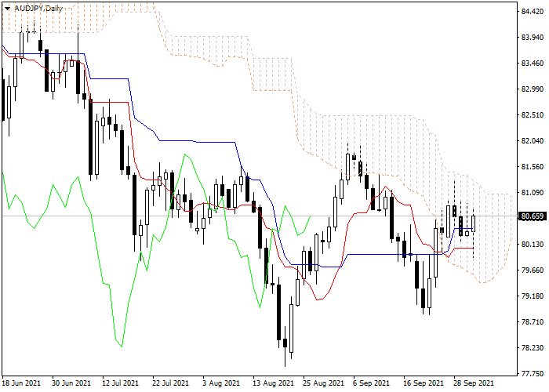Select the 82.510 price axis label

pos(533,115)
